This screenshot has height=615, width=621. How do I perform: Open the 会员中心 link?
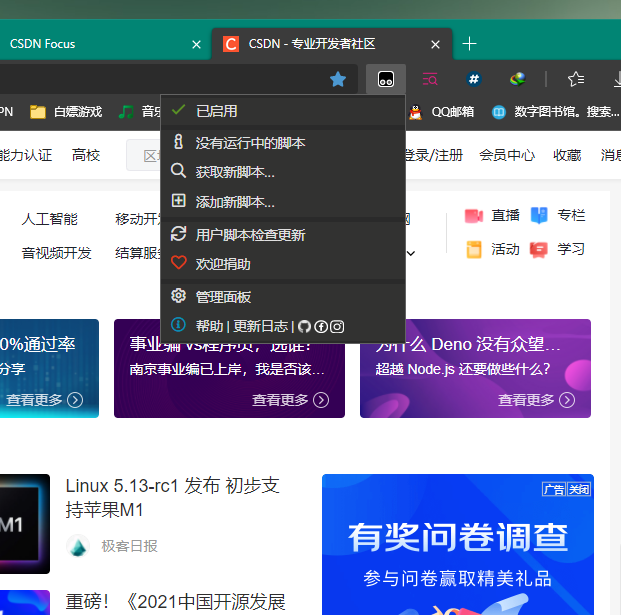507,155
